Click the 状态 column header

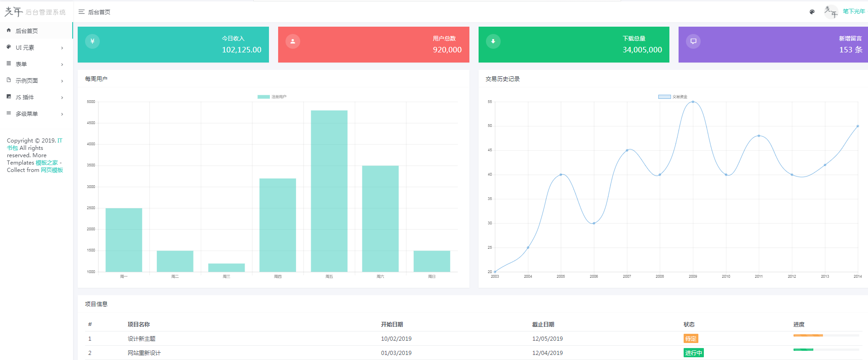coord(689,325)
